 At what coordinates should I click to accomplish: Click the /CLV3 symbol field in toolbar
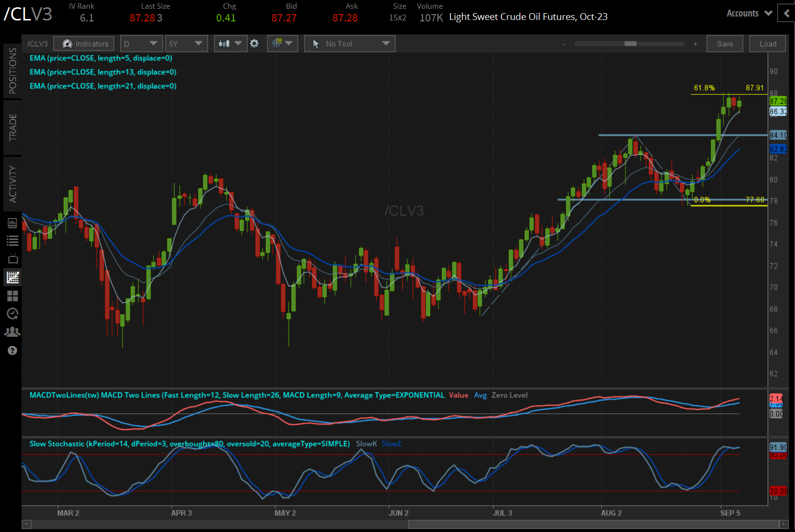(38, 44)
